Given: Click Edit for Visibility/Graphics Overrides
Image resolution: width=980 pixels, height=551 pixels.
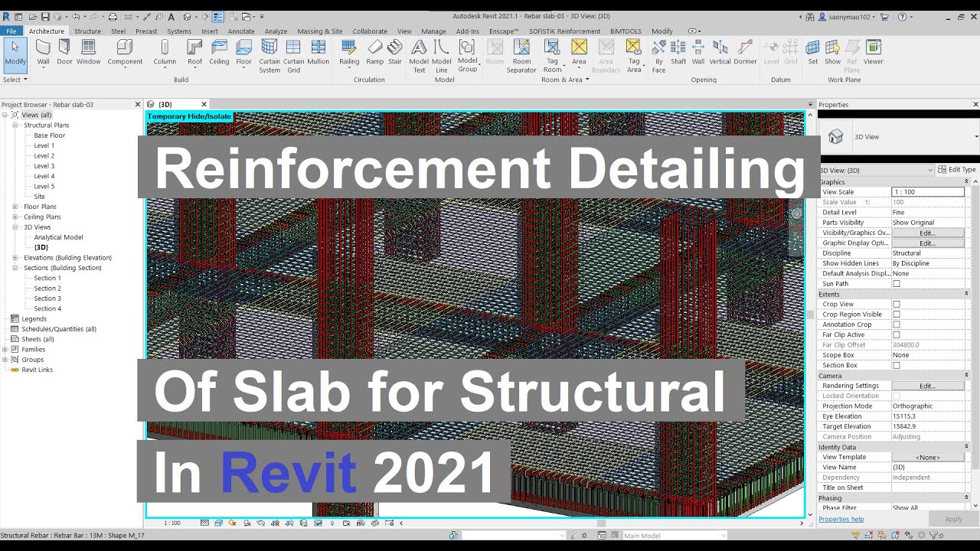Looking at the screenshot, I should pos(927,233).
